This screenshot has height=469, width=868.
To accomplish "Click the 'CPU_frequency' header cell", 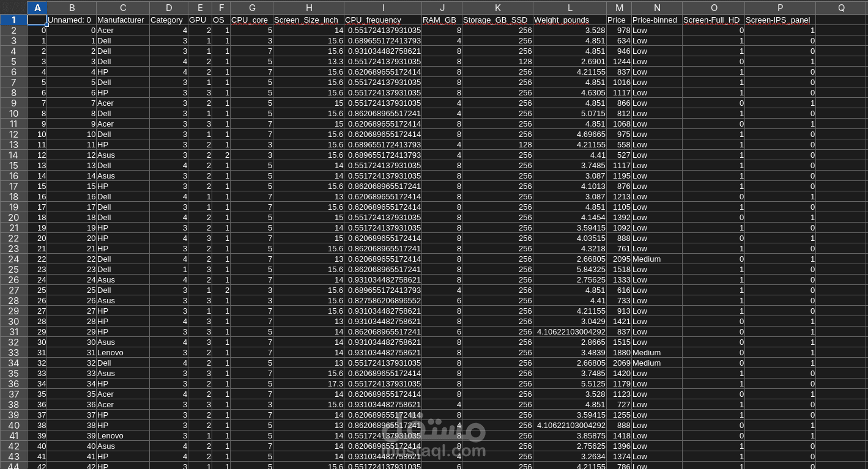I will [x=383, y=20].
